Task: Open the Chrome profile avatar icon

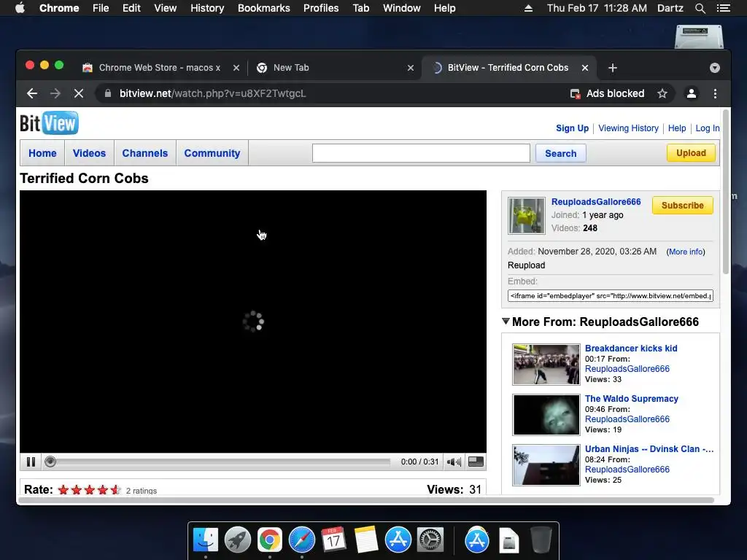Action: (692, 93)
